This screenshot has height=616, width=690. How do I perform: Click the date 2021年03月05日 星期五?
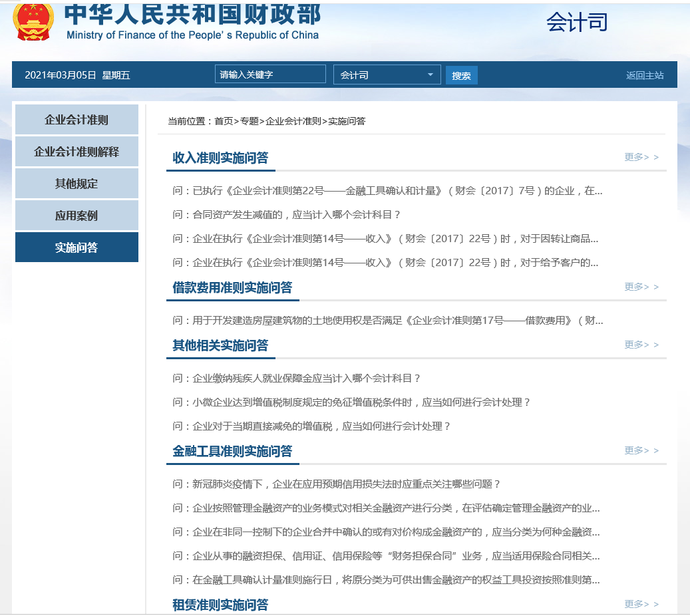pyautogui.click(x=77, y=75)
